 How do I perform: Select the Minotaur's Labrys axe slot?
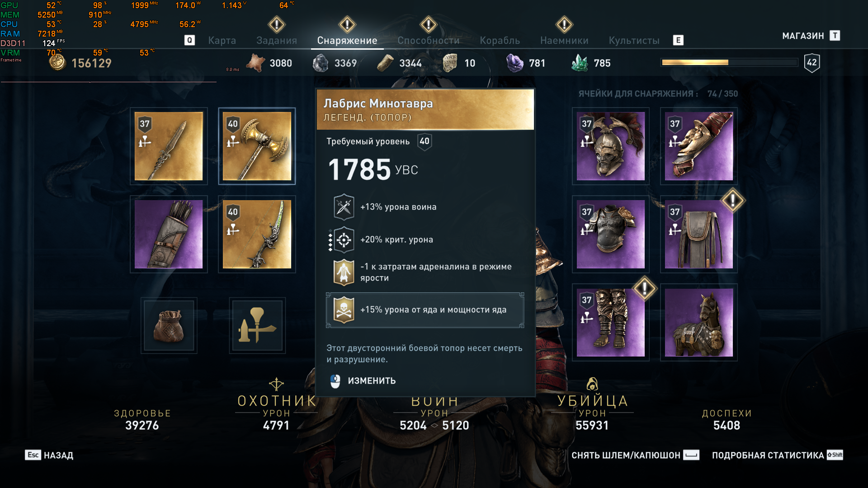(257, 146)
